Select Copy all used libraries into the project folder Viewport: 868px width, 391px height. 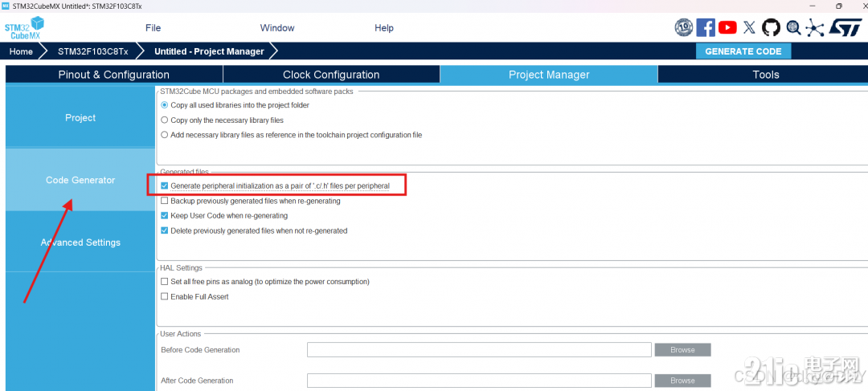(x=165, y=105)
